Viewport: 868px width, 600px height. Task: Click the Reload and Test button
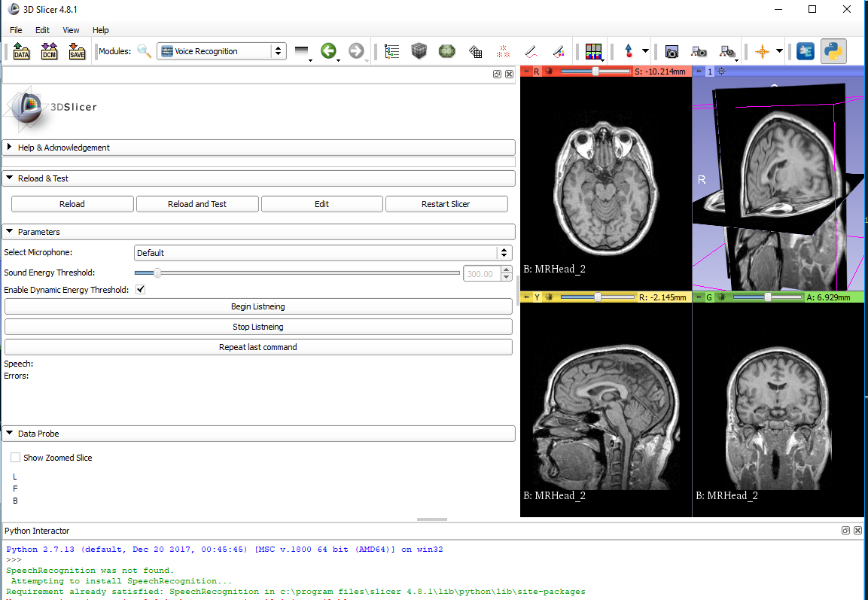(197, 204)
